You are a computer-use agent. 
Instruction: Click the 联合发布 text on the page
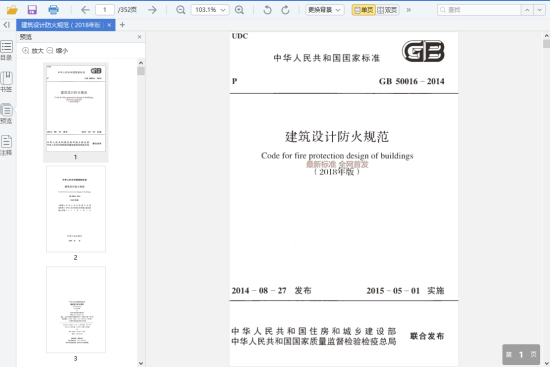point(427,336)
